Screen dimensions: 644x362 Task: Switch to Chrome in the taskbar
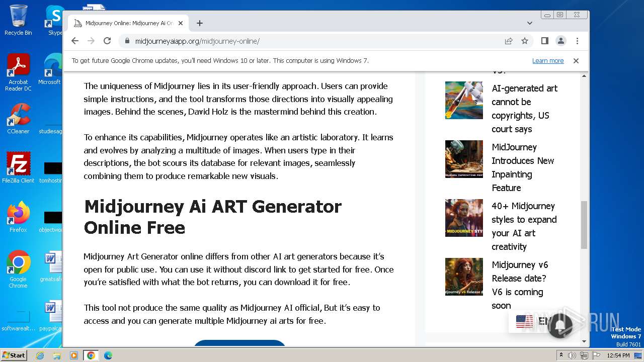[x=91, y=355]
